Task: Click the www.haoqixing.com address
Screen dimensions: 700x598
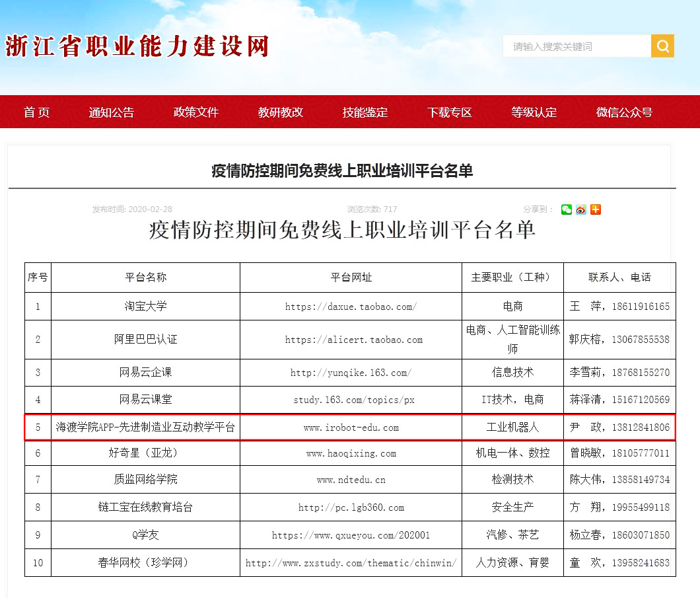Action: click(351, 453)
